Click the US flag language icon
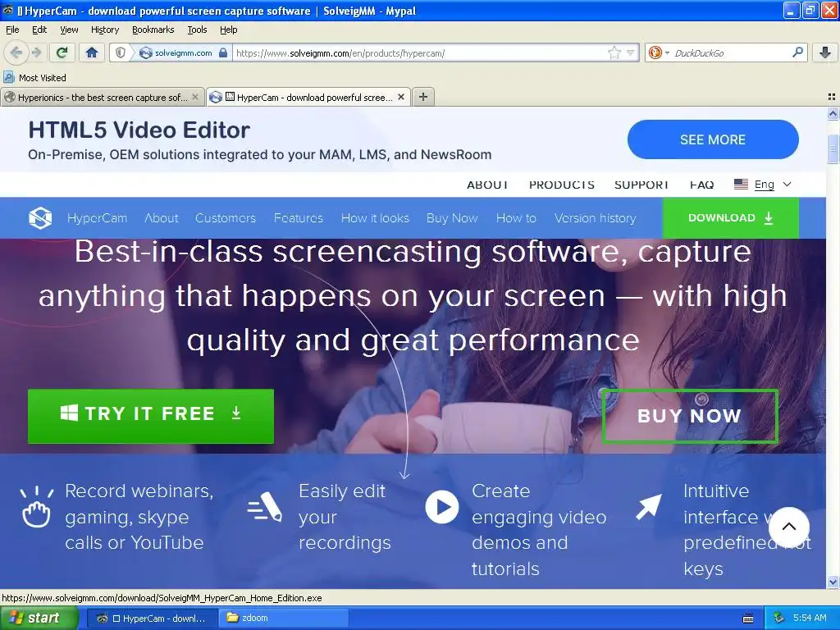840x630 pixels. (x=741, y=185)
